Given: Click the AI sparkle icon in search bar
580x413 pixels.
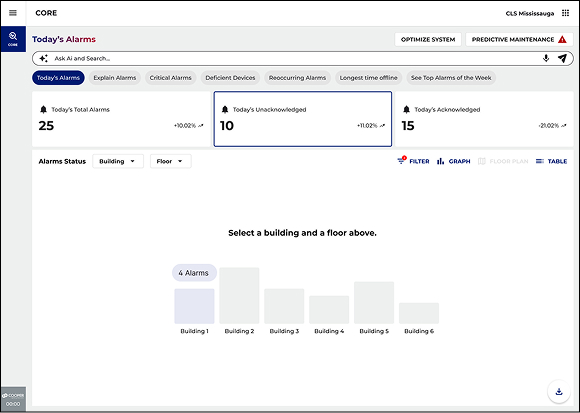Looking at the screenshot, I should pos(44,58).
